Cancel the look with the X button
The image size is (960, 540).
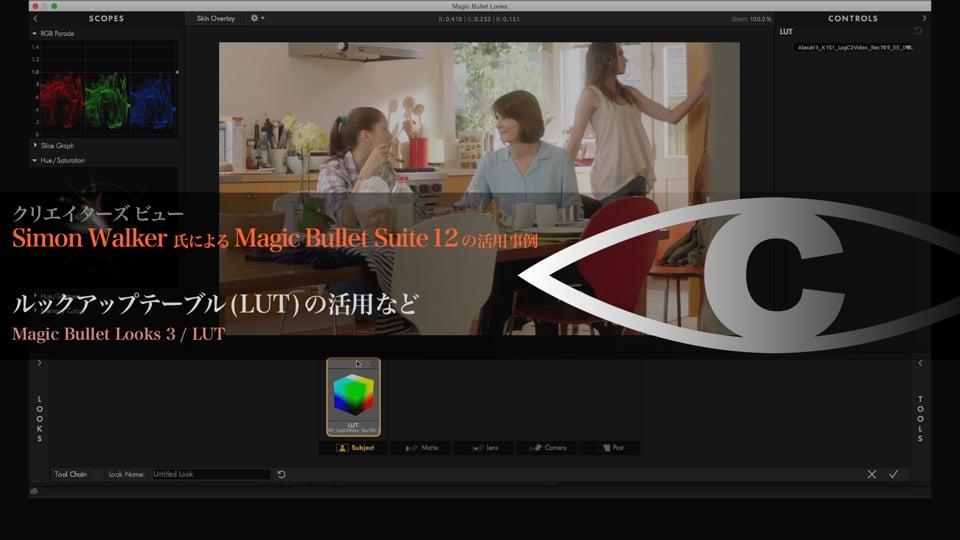coord(872,474)
